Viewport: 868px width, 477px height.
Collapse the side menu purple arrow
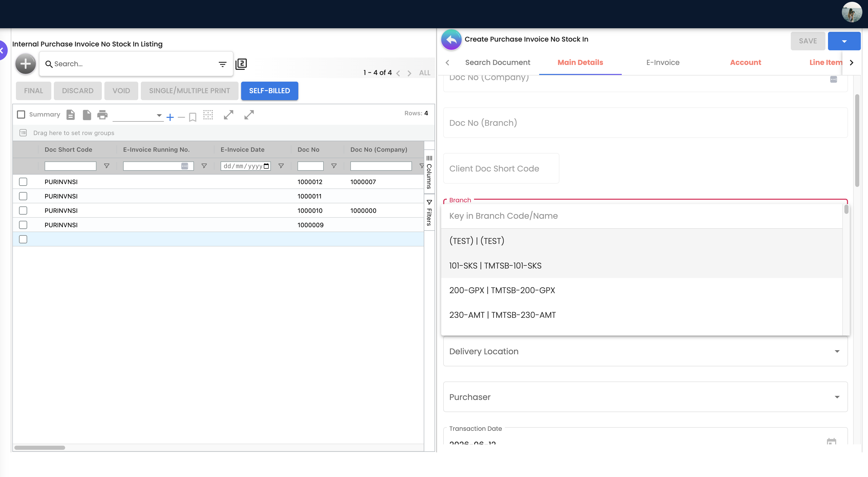coord(3,51)
